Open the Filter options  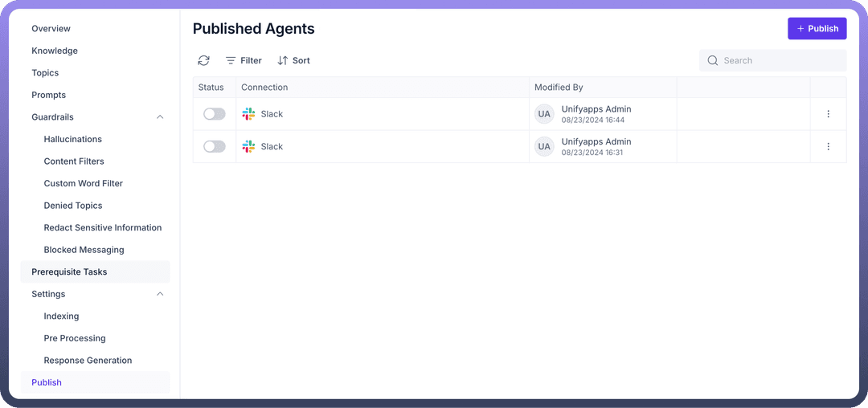click(244, 60)
